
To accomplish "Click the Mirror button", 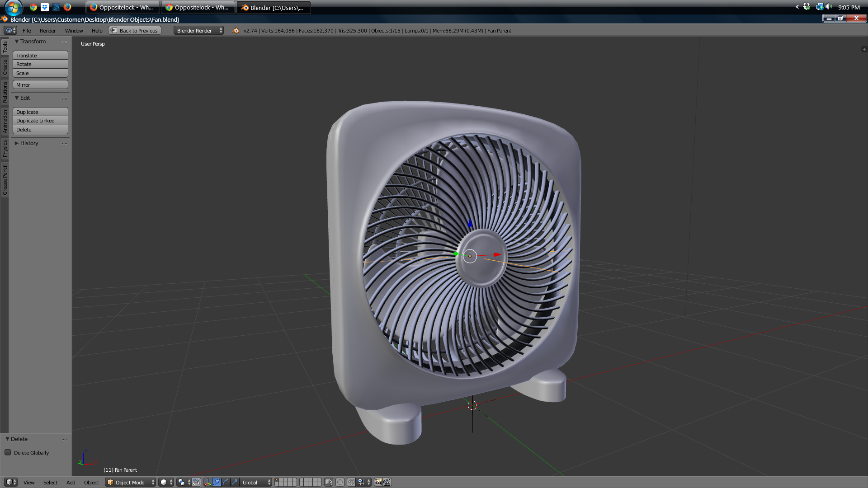I will point(40,84).
